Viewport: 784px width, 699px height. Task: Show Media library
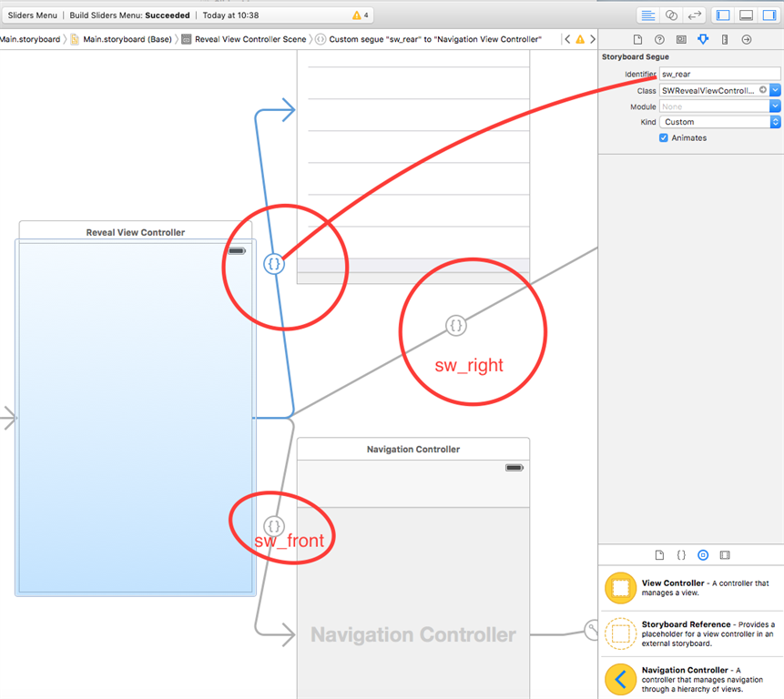tap(725, 555)
